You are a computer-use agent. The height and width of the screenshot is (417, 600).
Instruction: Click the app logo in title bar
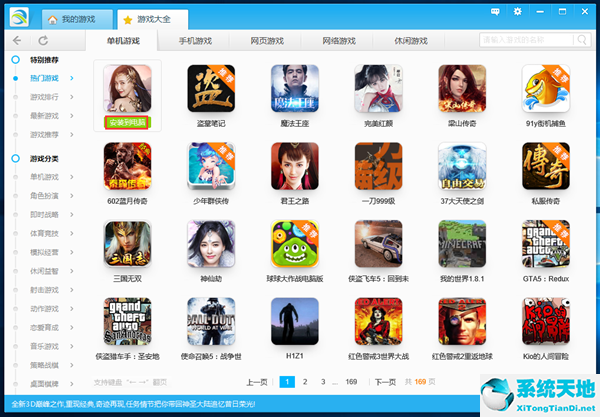19,17
